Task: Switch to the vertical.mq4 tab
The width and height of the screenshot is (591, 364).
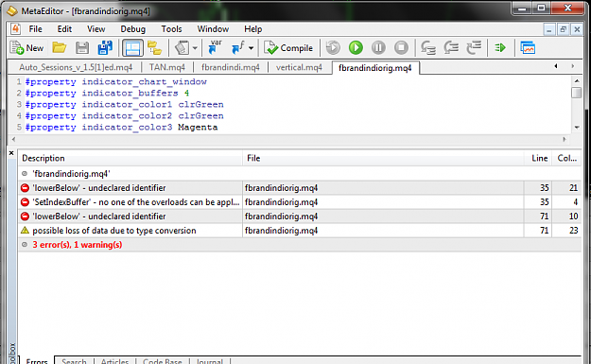Action: [x=299, y=67]
